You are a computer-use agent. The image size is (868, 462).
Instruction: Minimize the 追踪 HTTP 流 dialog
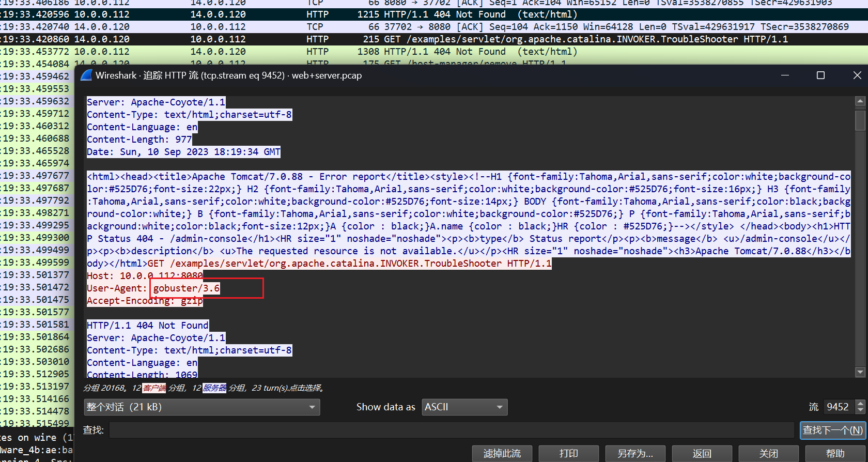[x=785, y=75]
